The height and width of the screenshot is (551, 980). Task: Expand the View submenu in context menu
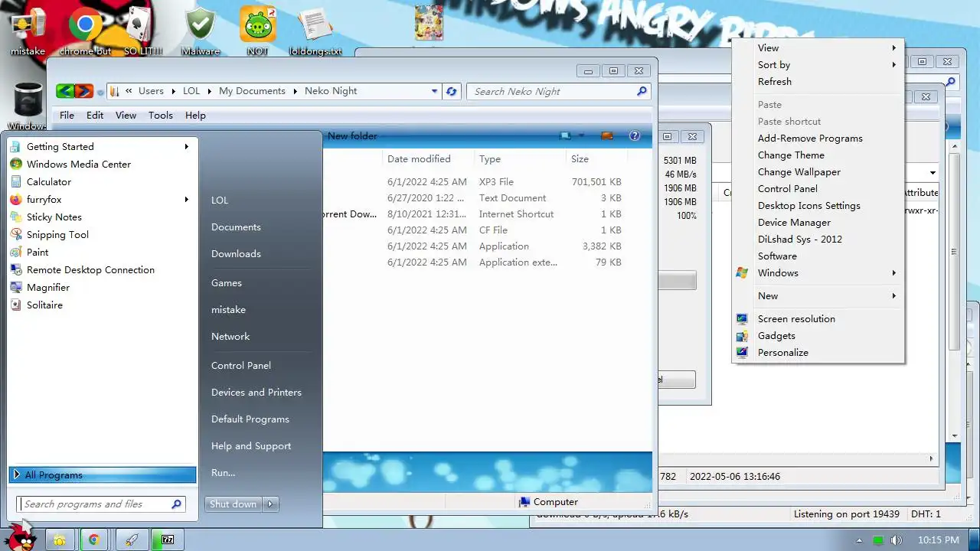click(x=893, y=47)
